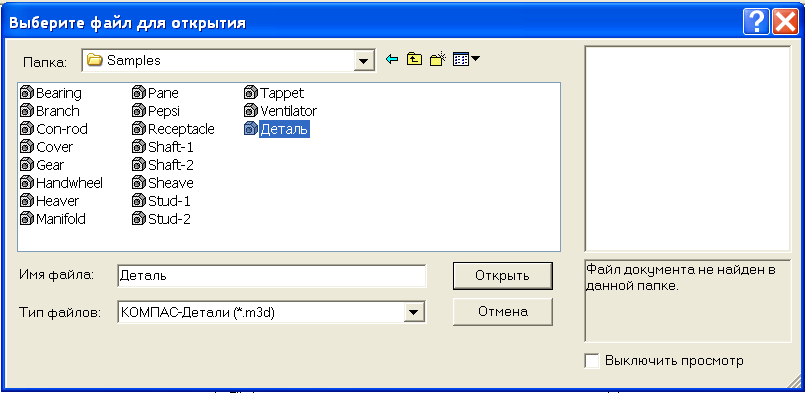
Task: Click the Имя файла input field
Action: 272,275
